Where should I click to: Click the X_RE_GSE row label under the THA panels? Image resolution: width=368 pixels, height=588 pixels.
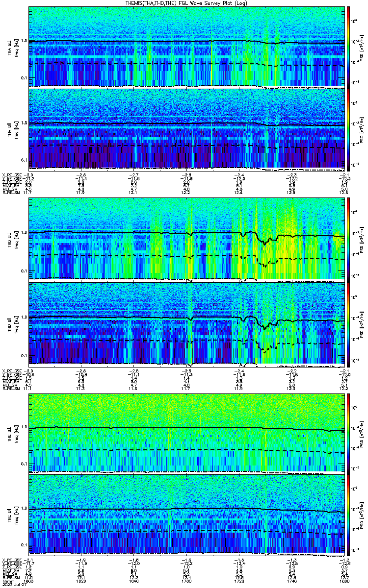click(12, 175)
